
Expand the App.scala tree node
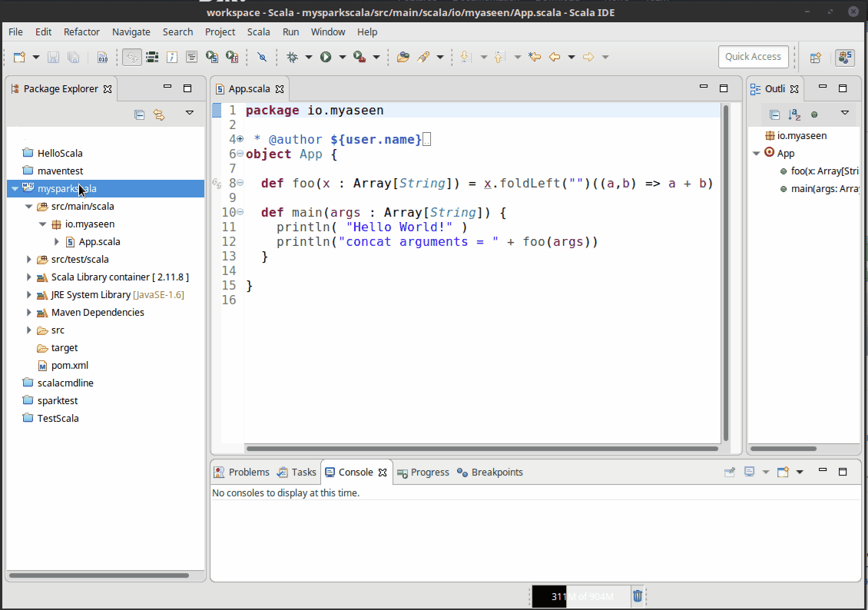[x=57, y=242]
